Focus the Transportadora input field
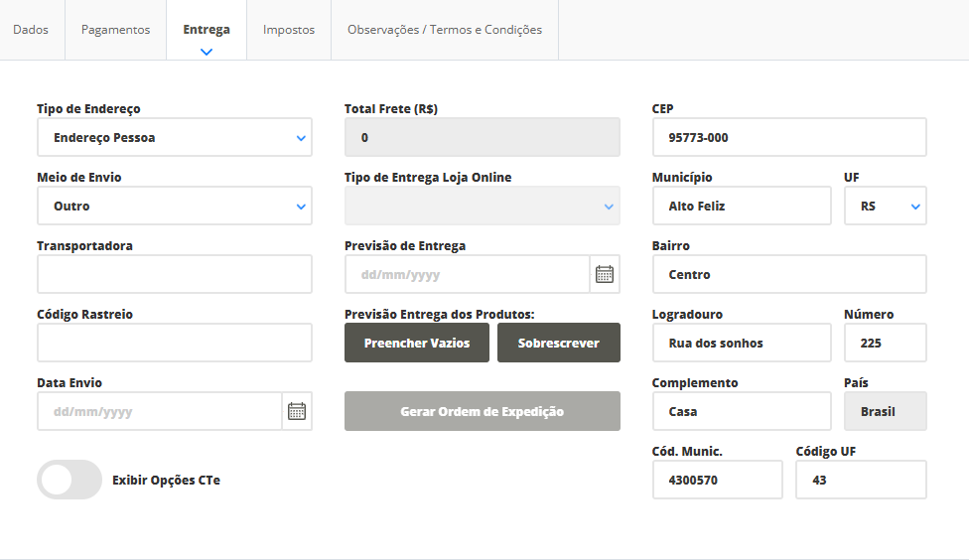The width and height of the screenshot is (969, 560). (175, 274)
